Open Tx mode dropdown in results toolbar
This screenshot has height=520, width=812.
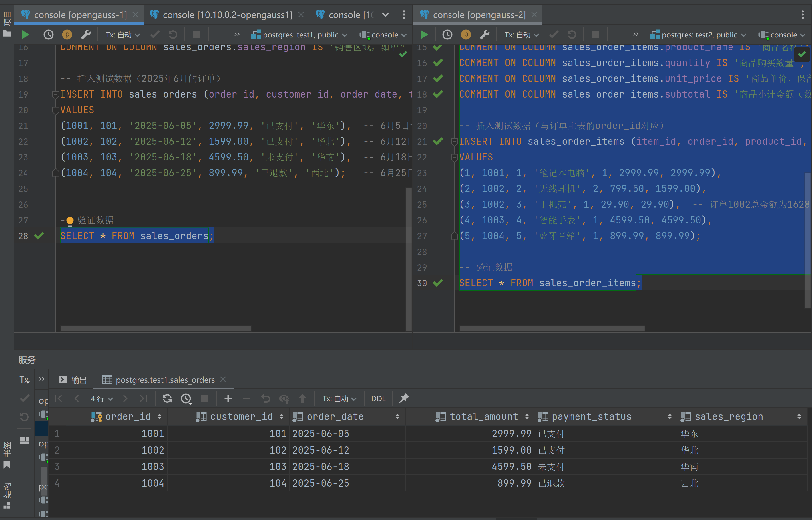[x=339, y=399]
